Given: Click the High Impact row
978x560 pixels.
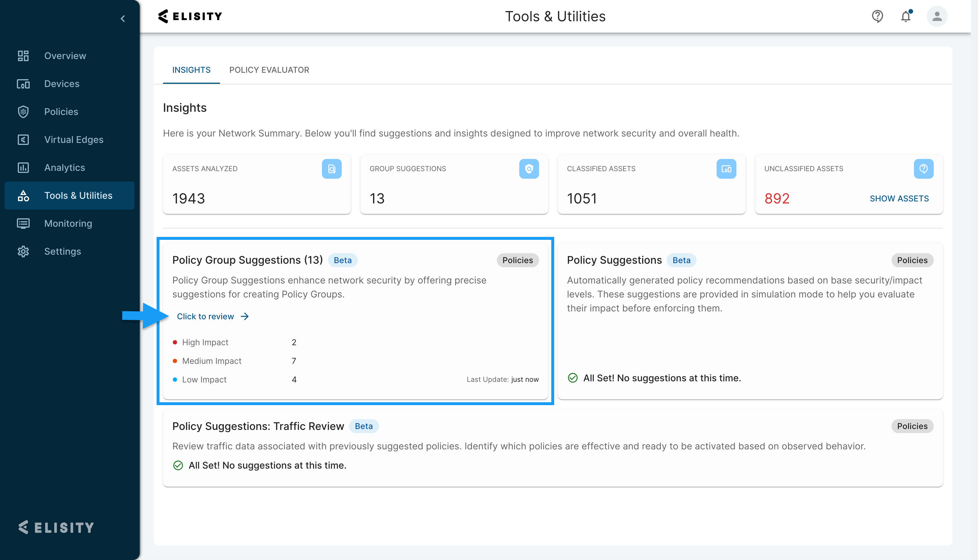Looking at the screenshot, I should pyautogui.click(x=235, y=342).
